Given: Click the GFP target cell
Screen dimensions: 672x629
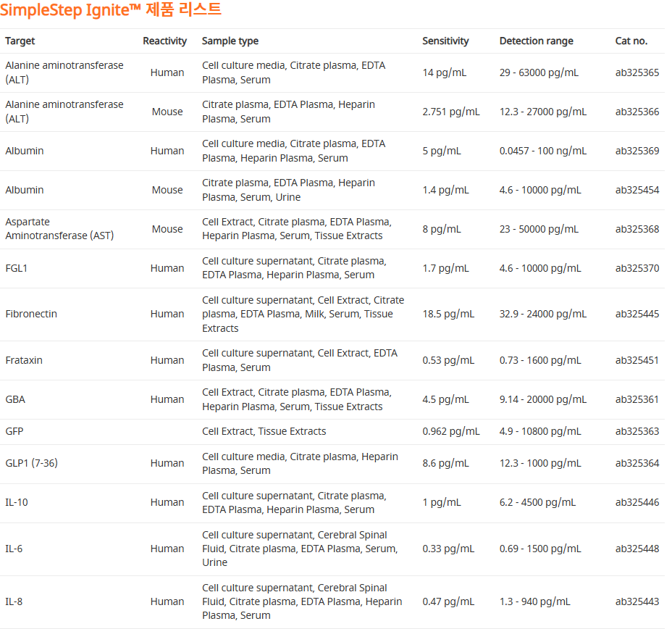Looking at the screenshot, I should 14,431.
